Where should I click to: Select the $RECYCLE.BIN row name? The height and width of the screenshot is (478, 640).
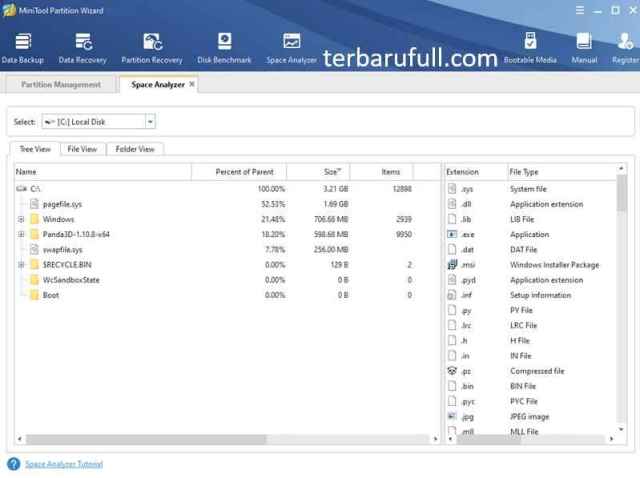(x=67, y=265)
